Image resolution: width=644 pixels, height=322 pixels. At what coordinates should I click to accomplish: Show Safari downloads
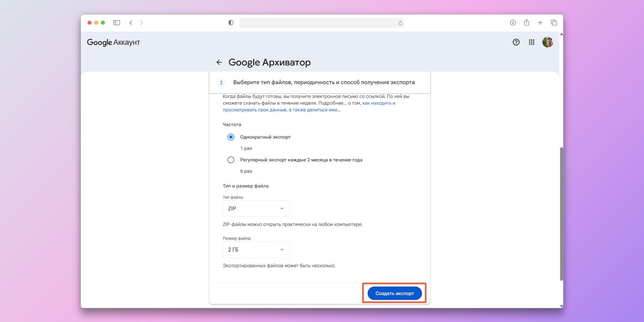tap(513, 23)
